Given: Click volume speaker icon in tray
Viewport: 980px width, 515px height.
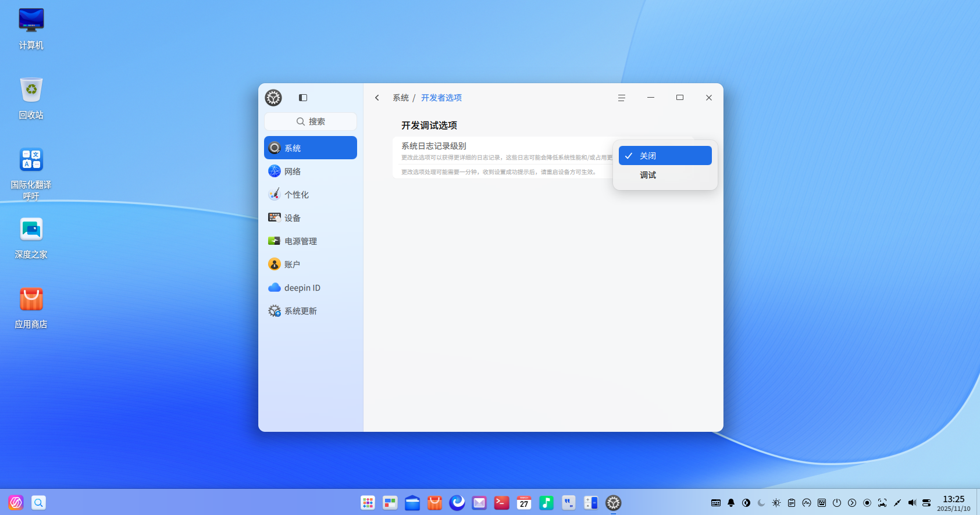Looking at the screenshot, I should click(912, 503).
